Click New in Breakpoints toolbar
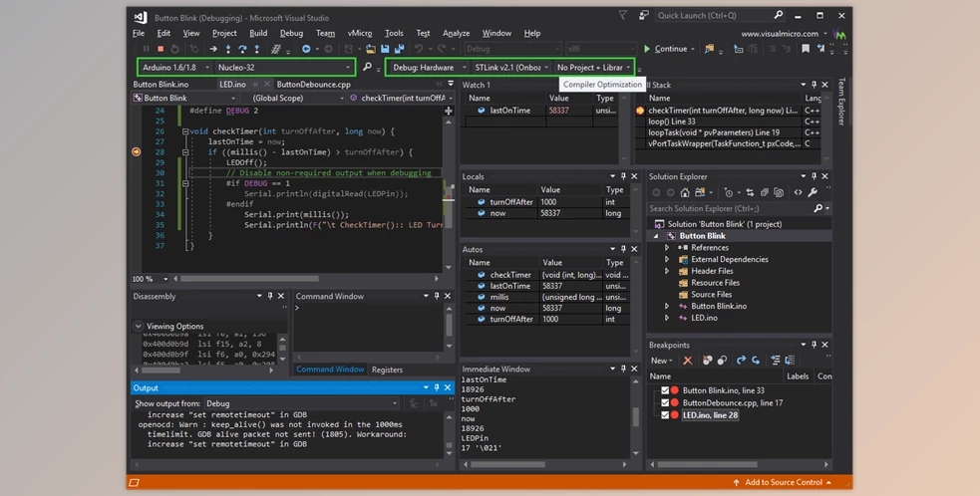Image resolution: width=980 pixels, height=496 pixels. 661,361
